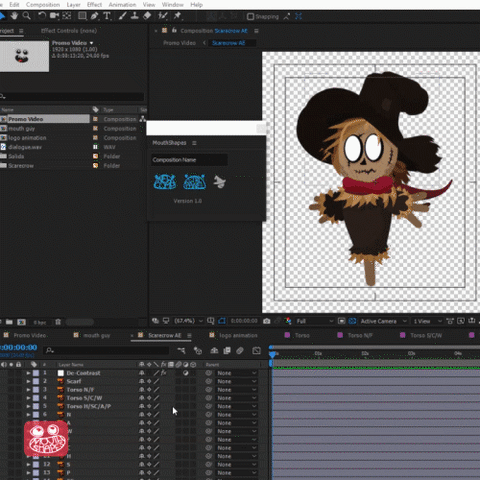Toggle collapse transformations for Torso N/F layer

tap(149, 390)
